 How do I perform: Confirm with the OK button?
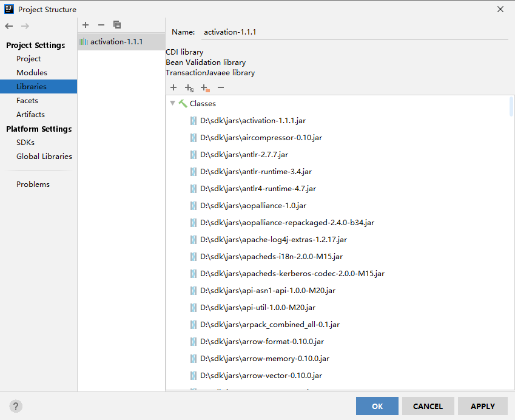click(x=377, y=406)
